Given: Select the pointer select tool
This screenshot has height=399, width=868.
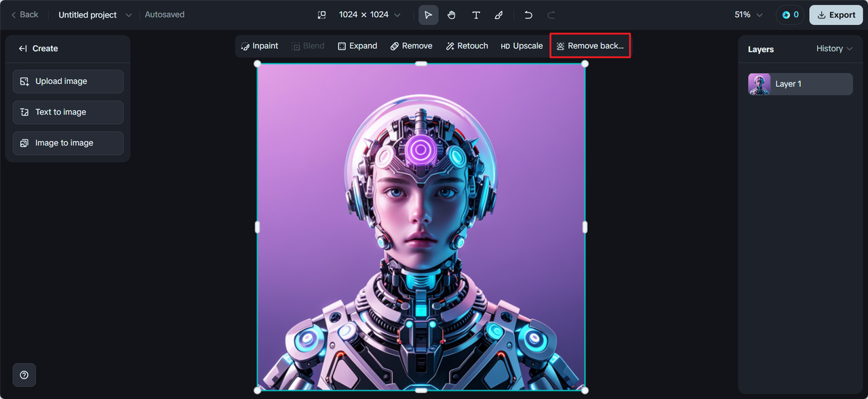Looking at the screenshot, I should 429,15.
